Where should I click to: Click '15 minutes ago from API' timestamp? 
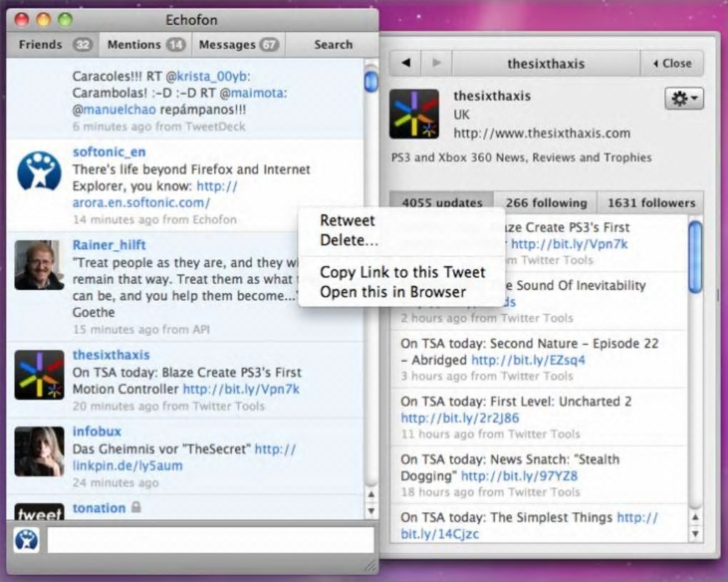(141, 329)
